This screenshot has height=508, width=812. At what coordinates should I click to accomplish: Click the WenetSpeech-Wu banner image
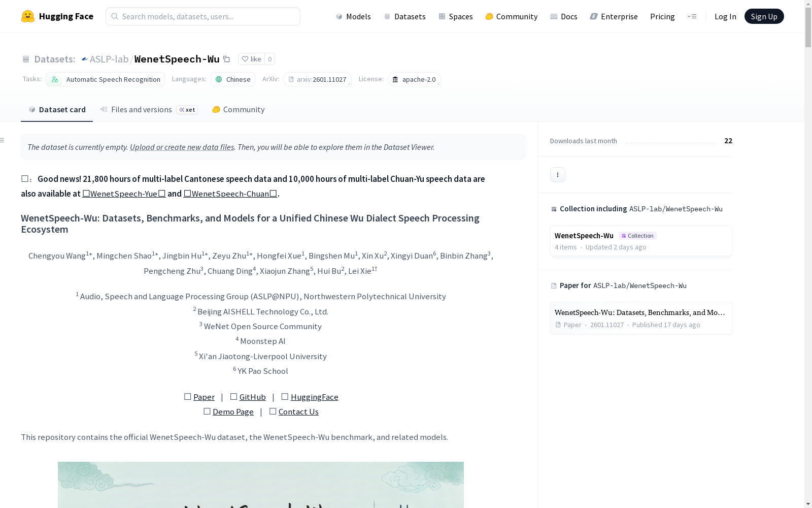[x=261, y=485]
